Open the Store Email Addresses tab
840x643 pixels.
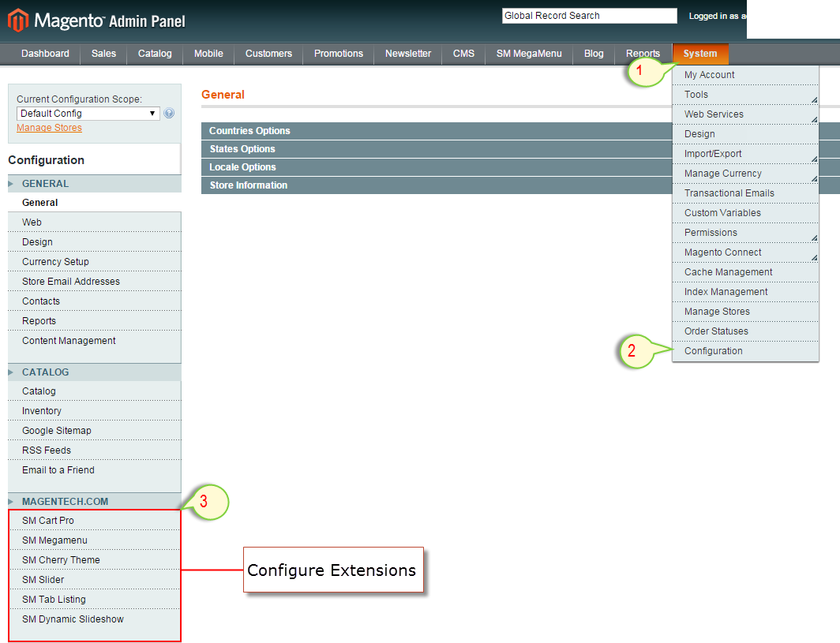coord(94,282)
